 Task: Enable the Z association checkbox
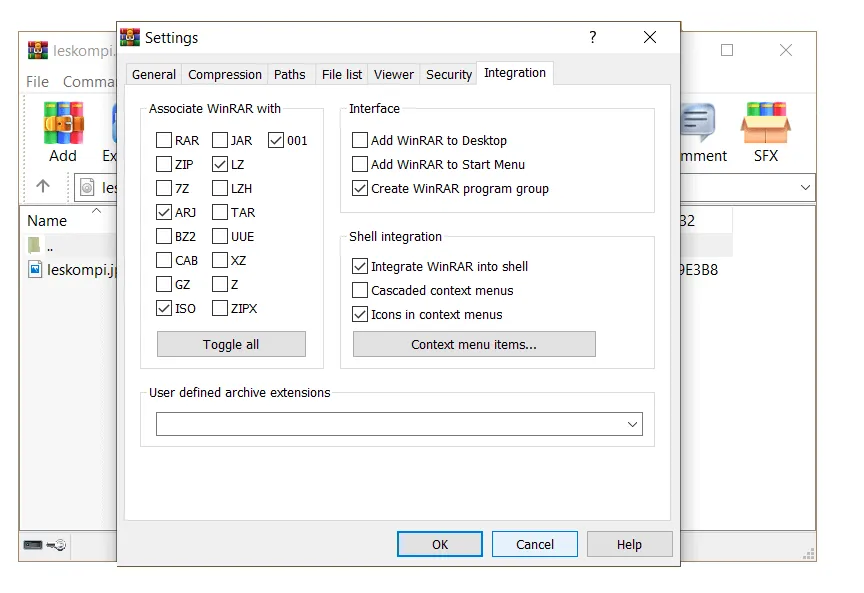tap(220, 284)
